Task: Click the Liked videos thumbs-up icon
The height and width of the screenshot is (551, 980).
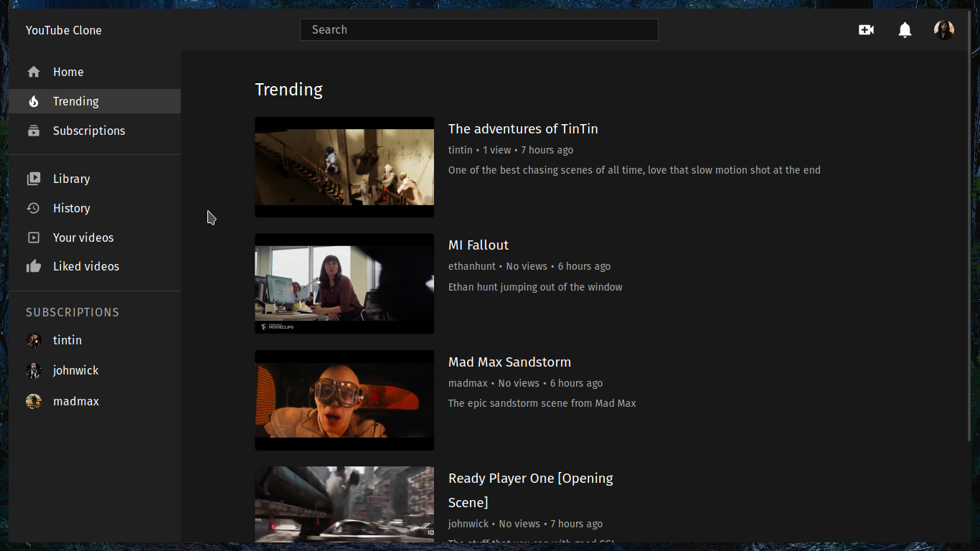Action: pyautogui.click(x=34, y=266)
